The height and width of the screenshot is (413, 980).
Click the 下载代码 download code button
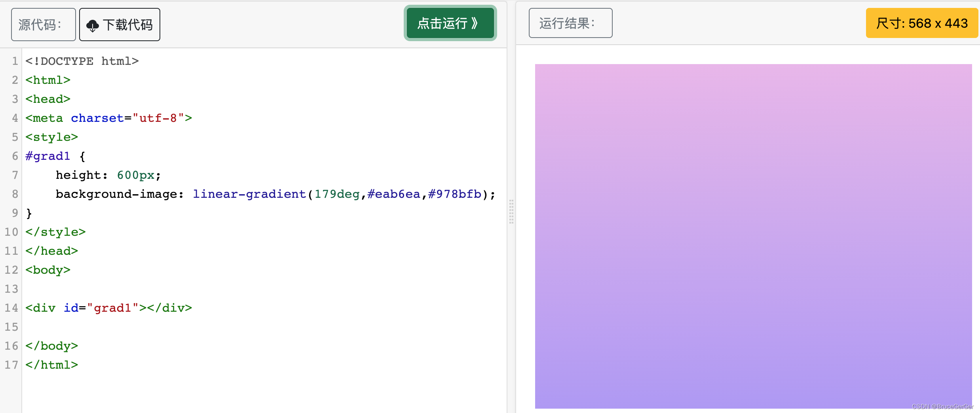120,25
